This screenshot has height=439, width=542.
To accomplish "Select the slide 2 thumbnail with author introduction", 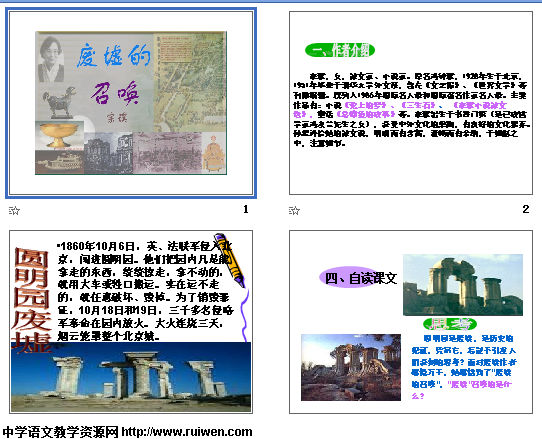I will pos(411,103).
